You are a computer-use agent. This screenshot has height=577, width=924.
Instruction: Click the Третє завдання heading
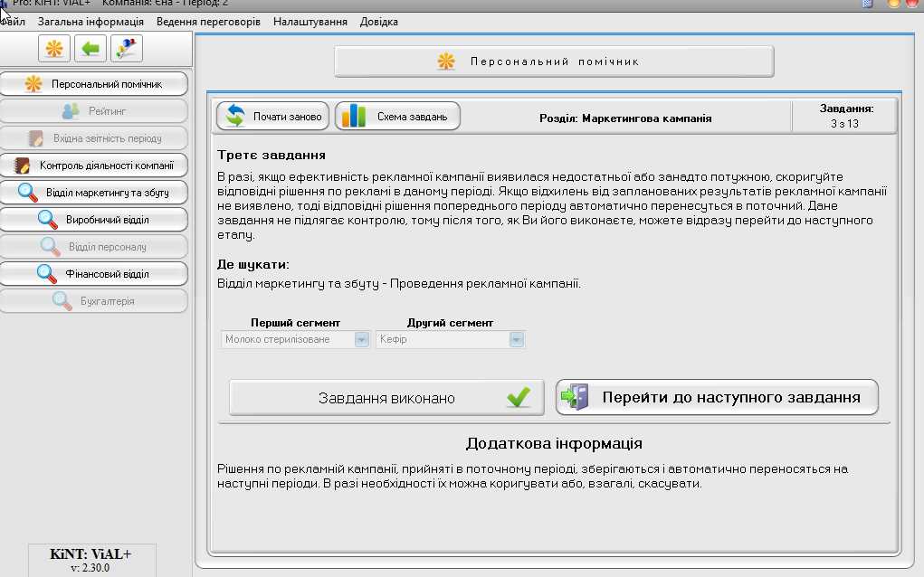click(x=271, y=156)
